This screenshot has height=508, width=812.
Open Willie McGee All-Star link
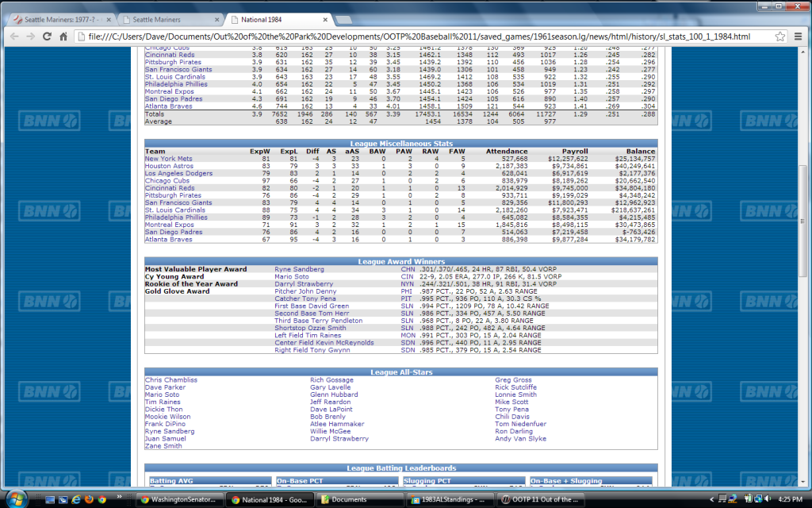330,431
